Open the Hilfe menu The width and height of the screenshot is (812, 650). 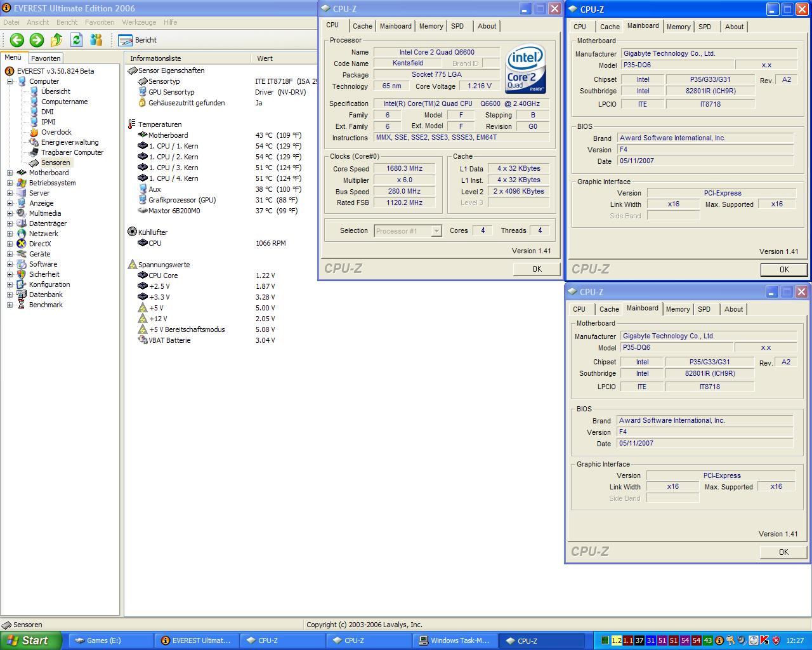170,22
